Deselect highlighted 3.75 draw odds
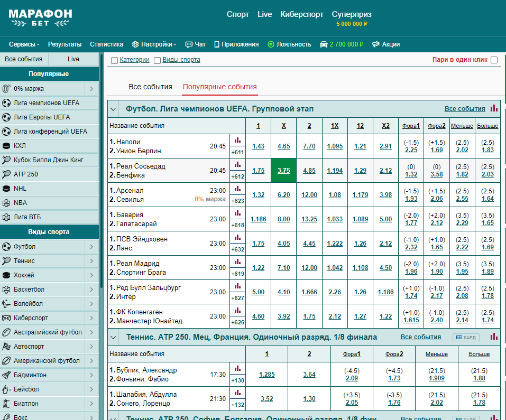 [x=283, y=171]
